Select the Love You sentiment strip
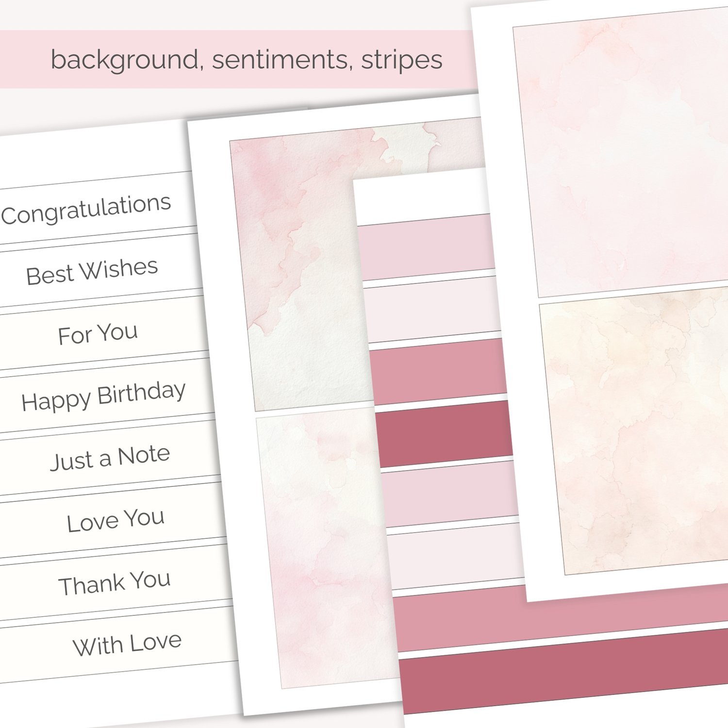Viewport: 728px width, 728px height. (116, 520)
